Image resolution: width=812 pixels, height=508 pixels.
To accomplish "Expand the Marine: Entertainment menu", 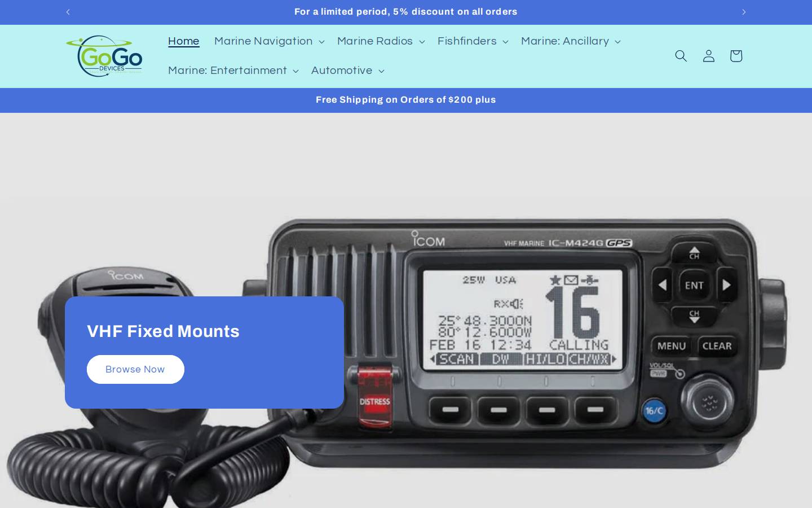I will click(x=233, y=71).
